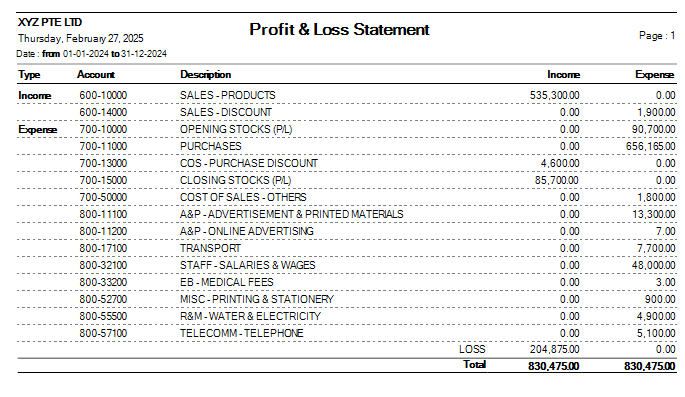Click the Total income figure 830,475.00

(554, 366)
